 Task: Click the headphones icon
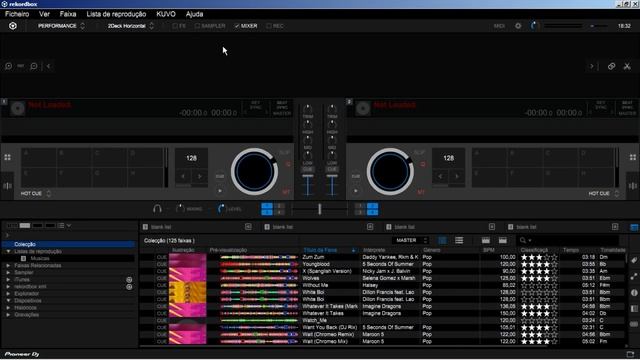[x=157, y=209]
